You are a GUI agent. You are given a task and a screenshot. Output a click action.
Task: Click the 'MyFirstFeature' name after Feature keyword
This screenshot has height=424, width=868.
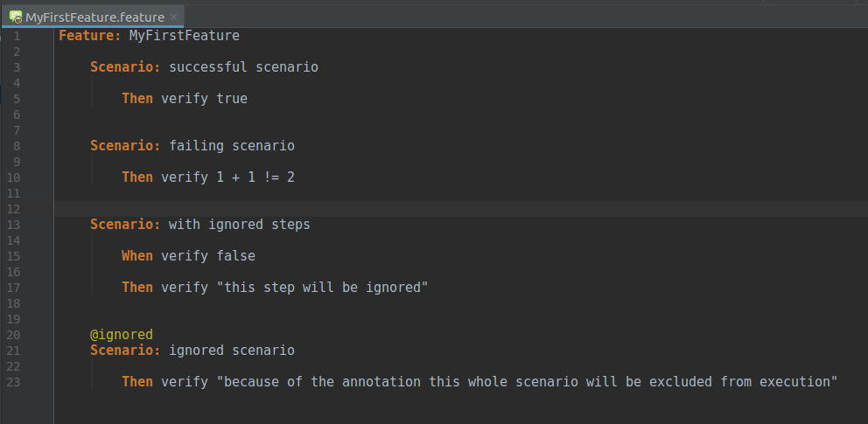pos(185,36)
